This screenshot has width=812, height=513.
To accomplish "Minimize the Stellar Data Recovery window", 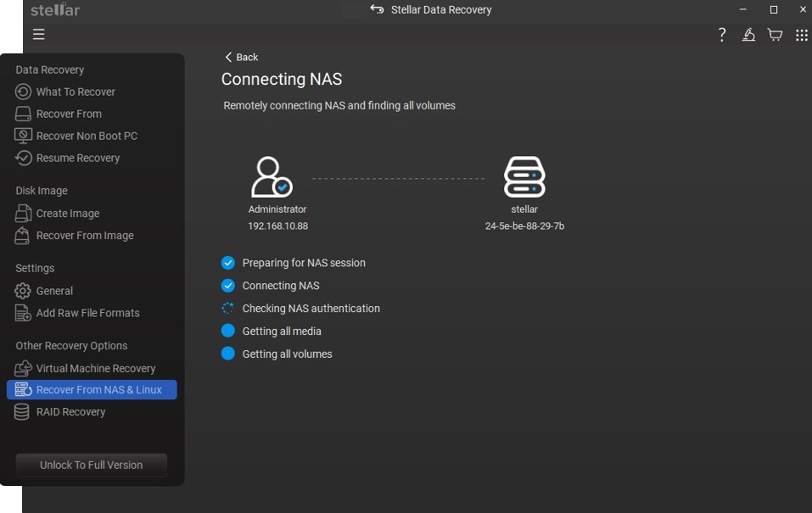I will click(x=743, y=9).
